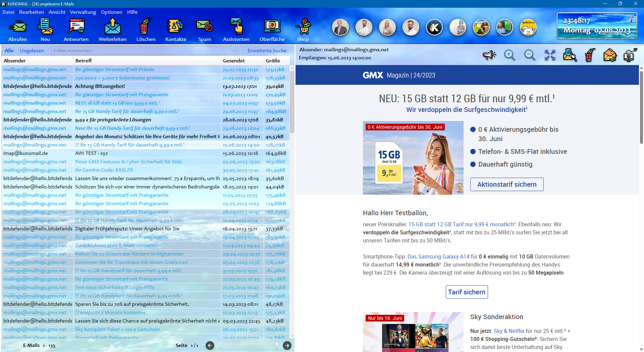Open the Datei menu

8,12
